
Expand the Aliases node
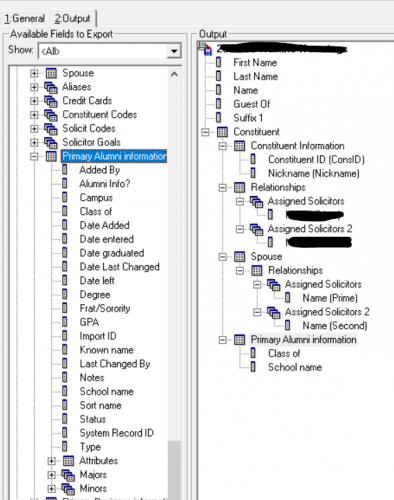tap(34, 87)
